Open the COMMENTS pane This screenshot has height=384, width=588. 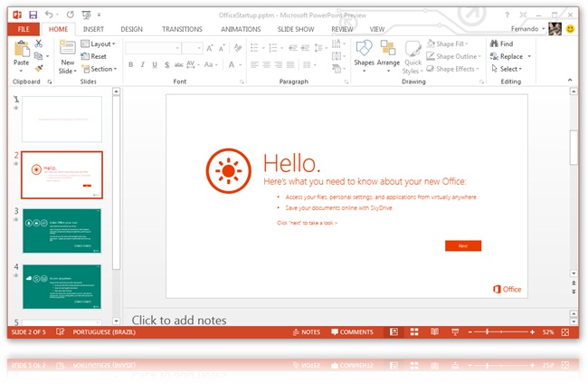pos(353,331)
